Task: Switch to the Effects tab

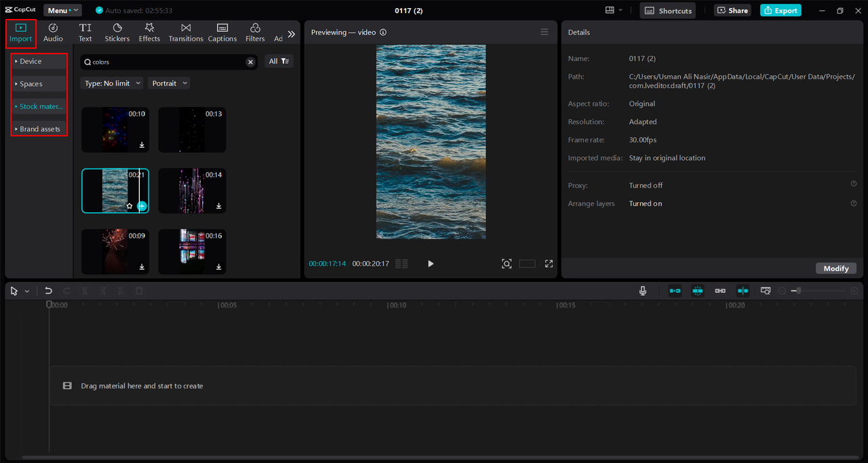Action: (x=149, y=33)
